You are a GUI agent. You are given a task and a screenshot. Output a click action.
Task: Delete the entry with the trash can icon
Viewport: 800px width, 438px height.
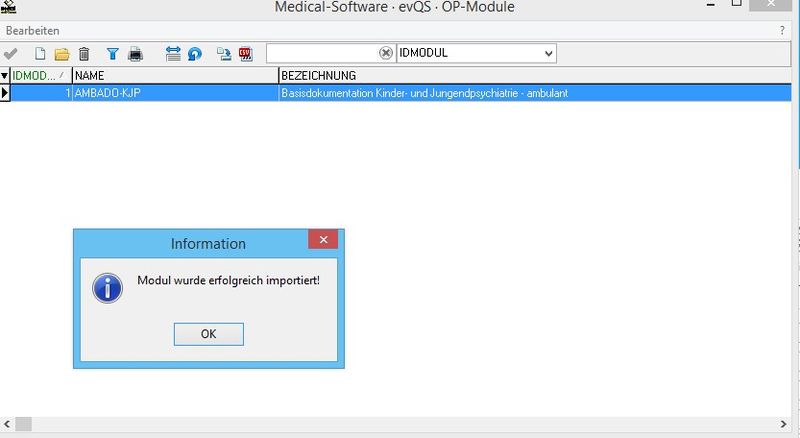click(84, 54)
